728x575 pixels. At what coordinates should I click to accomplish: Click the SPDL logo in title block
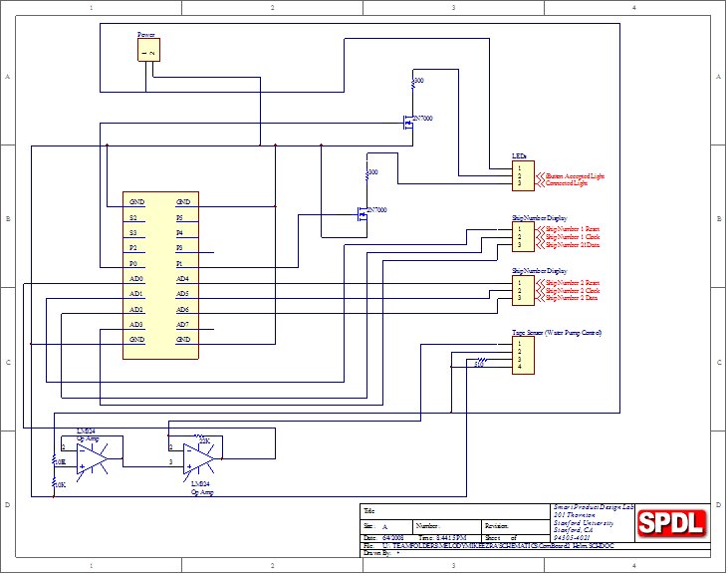[670, 522]
